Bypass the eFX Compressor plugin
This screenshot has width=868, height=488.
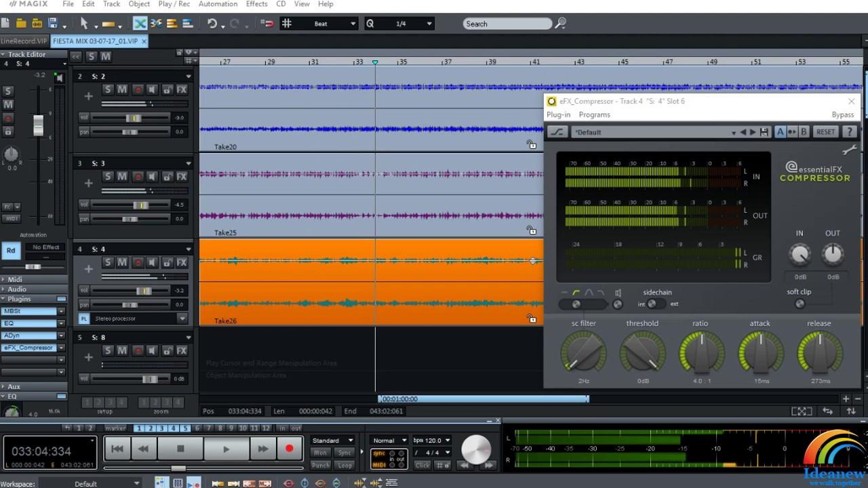(843, 115)
